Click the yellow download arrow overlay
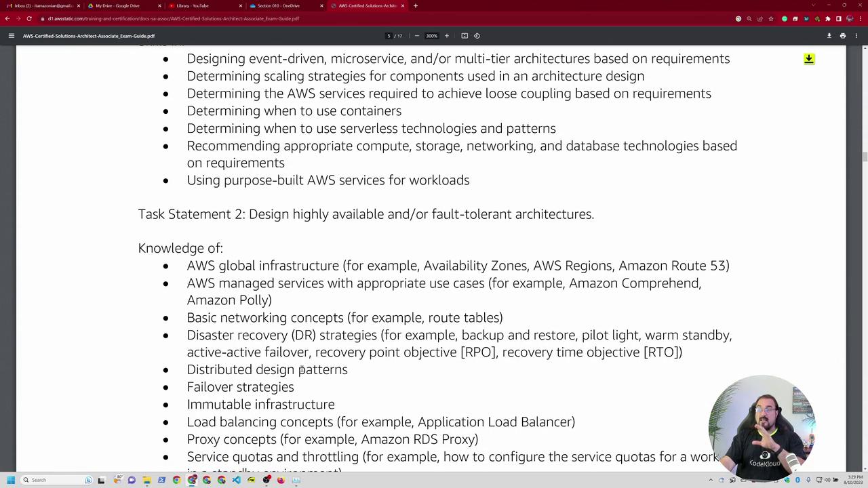Image resolution: width=868 pixels, height=488 pixels. 809,59
